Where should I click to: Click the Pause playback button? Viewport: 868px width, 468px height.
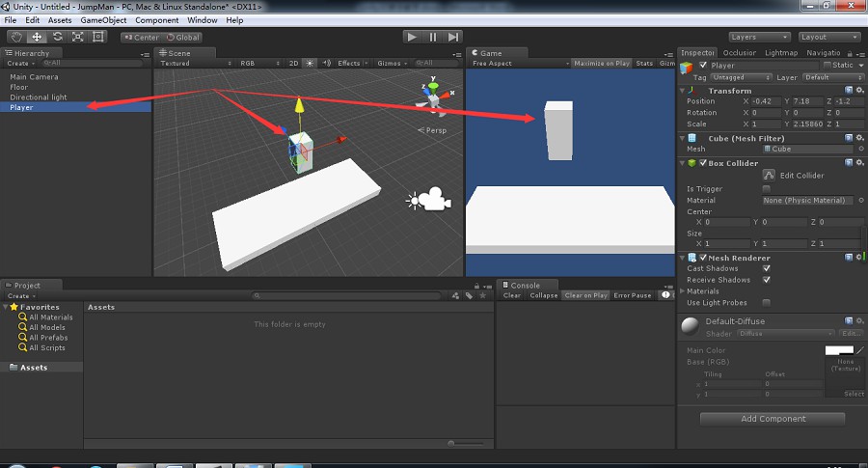coord(432,37)
